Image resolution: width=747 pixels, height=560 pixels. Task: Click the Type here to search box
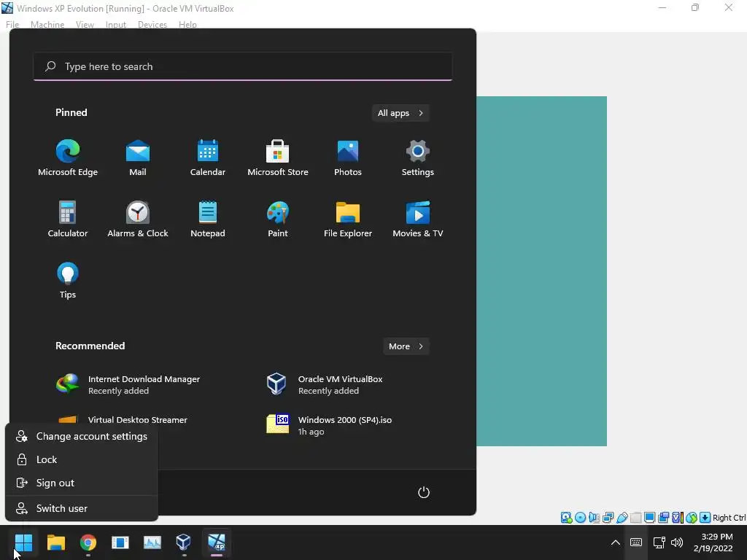tap(243, 66)
